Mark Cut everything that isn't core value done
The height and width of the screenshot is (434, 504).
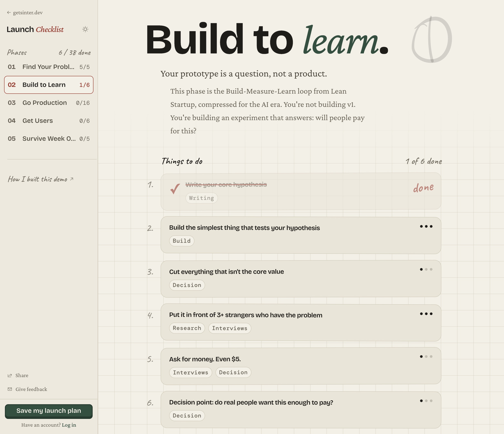(301, 279)
